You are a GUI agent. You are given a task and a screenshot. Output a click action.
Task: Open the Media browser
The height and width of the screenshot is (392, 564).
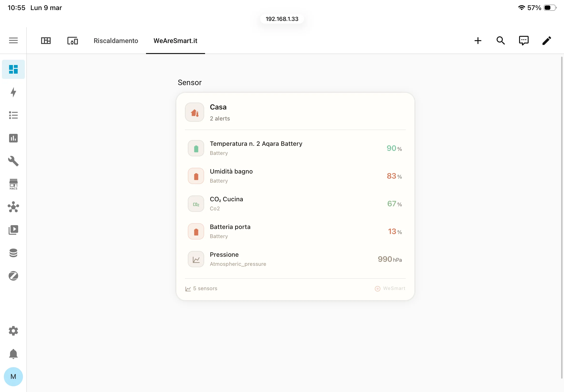(13, 229)
